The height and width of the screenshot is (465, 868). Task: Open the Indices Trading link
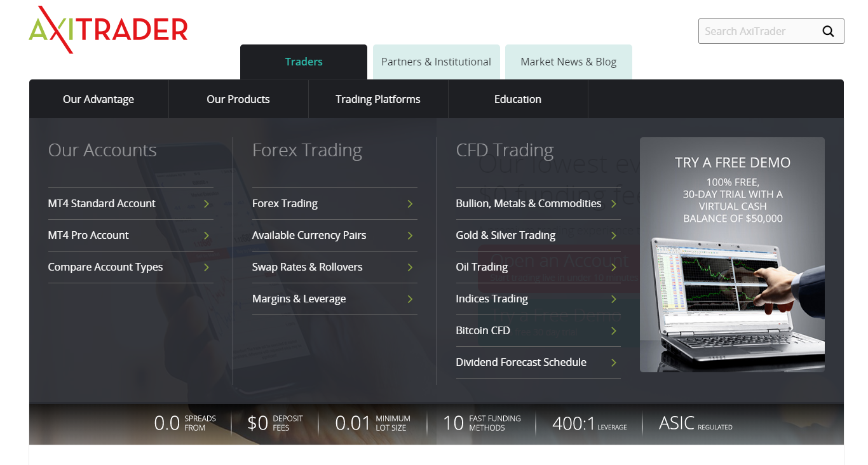coord(538,299)
